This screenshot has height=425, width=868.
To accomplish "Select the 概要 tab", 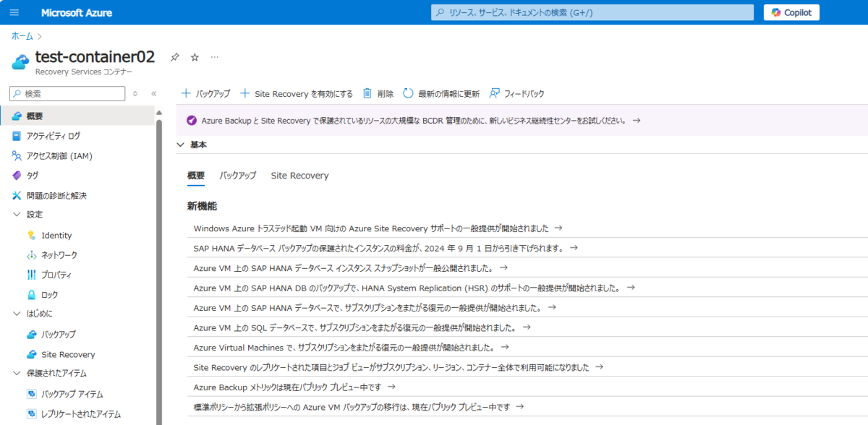I will coord(196,176).
